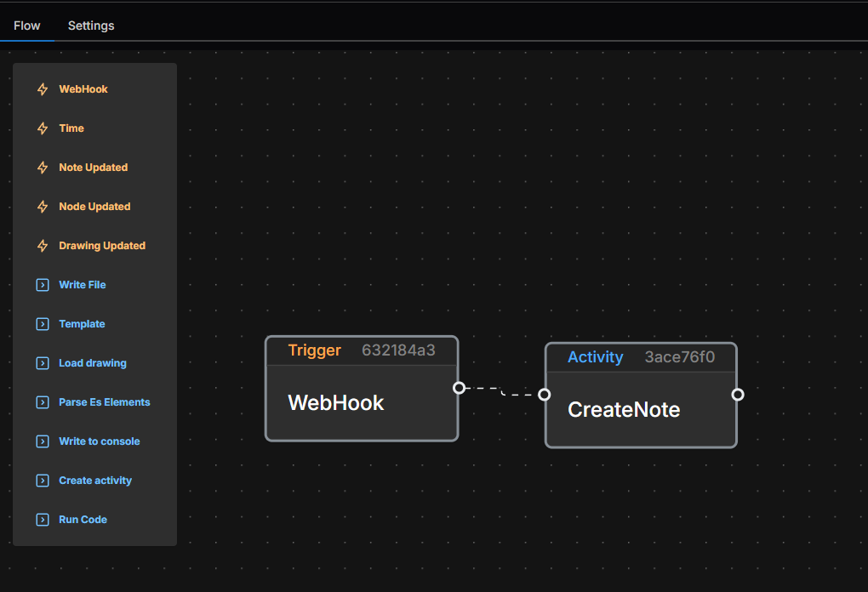This screenshot has width=868, height=592.
Task: Click the lightning icon beside Node Updated
Action: point(43,207)
